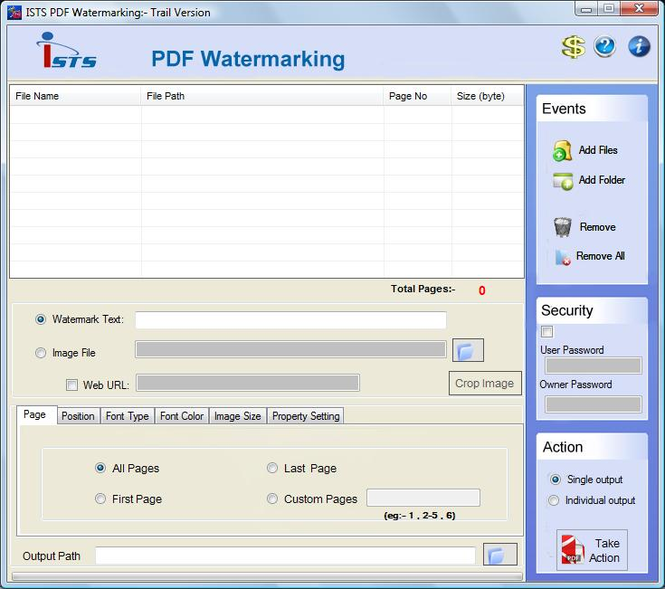Browse for output path folder icon
The image size is (665, 589).
500,554
